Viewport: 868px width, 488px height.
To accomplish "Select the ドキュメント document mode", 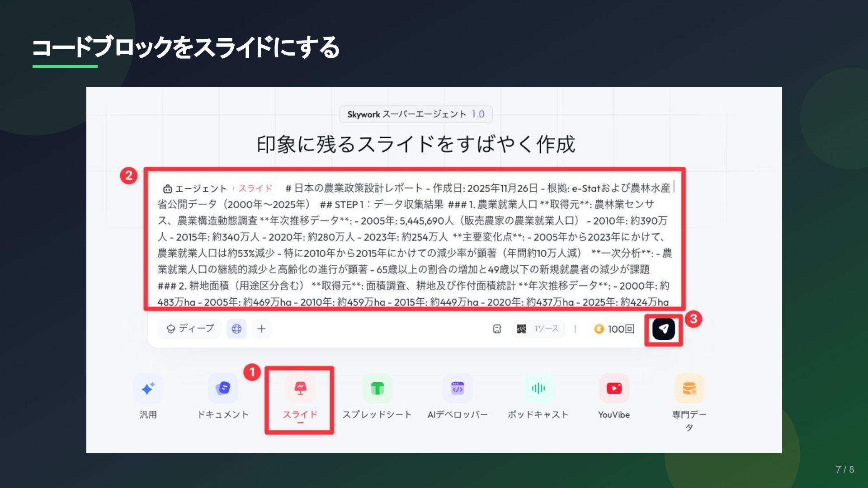I will (x=223, y=397).
